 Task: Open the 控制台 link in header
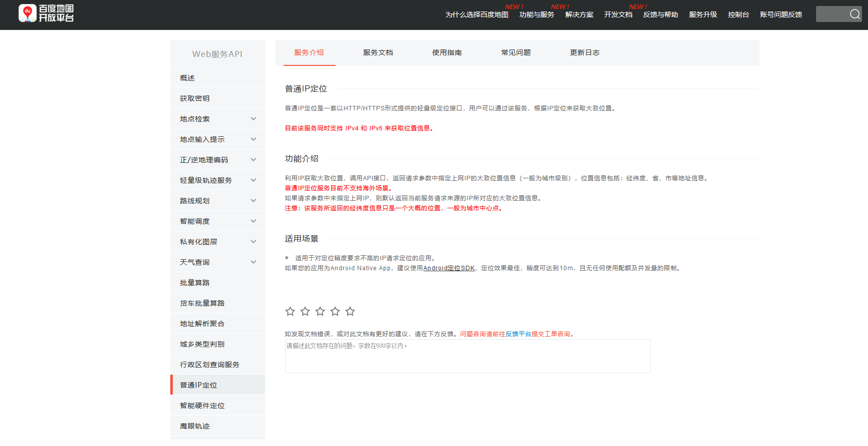pyautogui.click(x=739, y=14)
